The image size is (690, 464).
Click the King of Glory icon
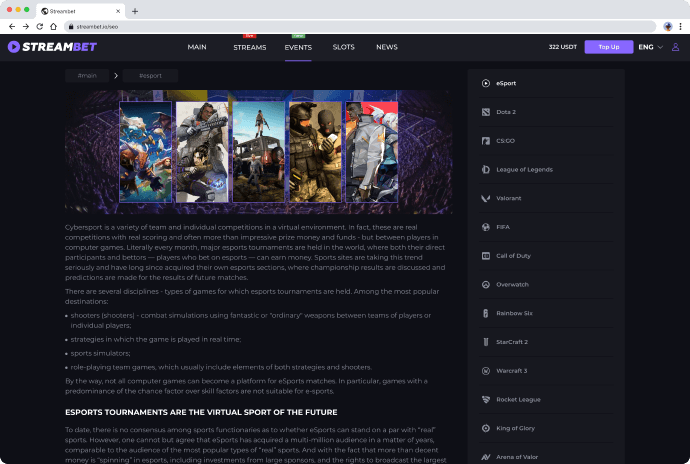pyautogui.click(x=486, y=428)
